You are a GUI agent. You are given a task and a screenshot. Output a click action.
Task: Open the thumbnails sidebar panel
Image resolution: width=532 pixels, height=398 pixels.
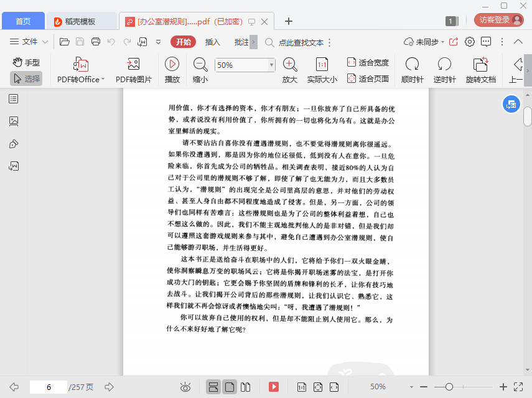click(x=14, y=121)
